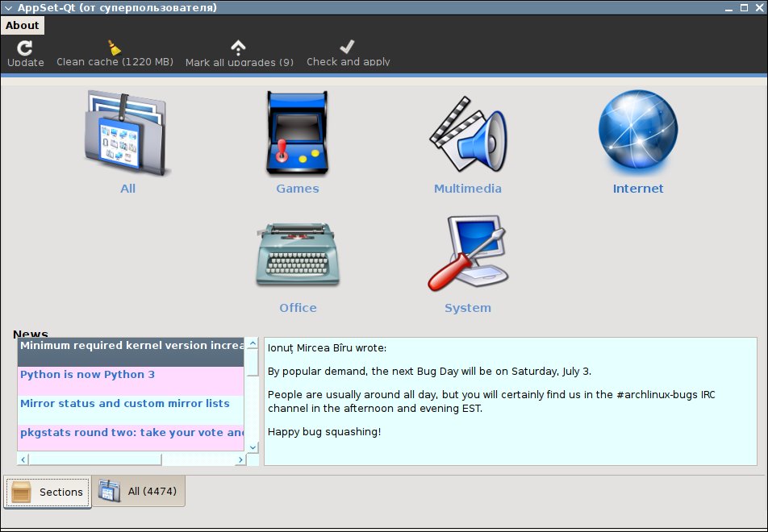Image resolution: width=768 pixels, height=532 pixels.
Task: Open the System screwdriver icon
Action: click(468, 253)
